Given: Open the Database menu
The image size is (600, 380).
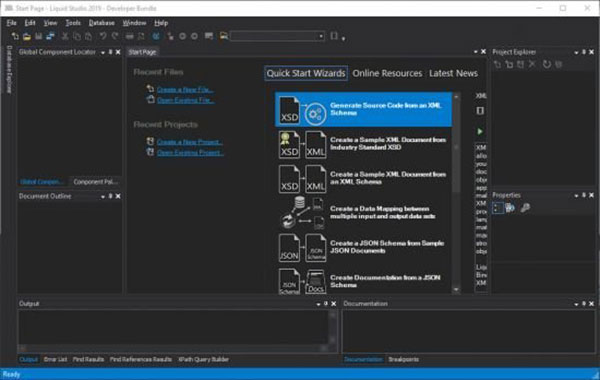Looking at the screenshot, I should coord(101,23).
